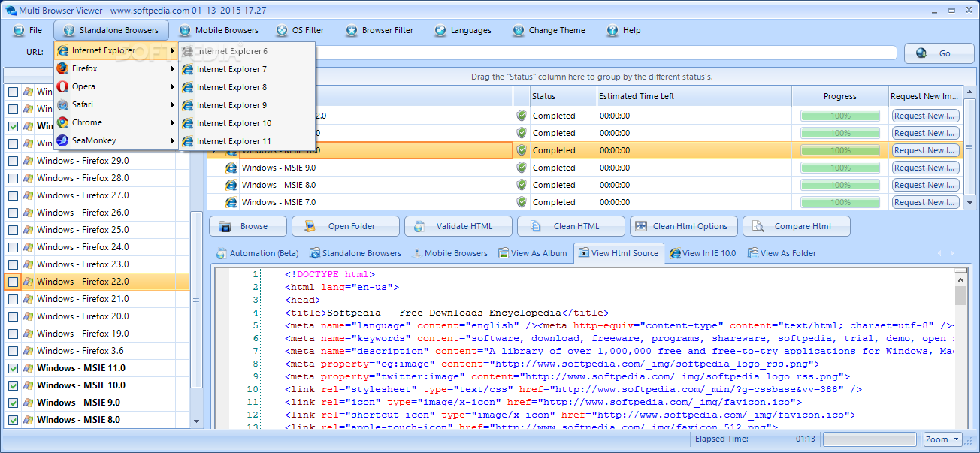Toggle the Windows - Firefox 22.0 checkbox
Viewport: 980px width, 453px height.
pos(13,282)
